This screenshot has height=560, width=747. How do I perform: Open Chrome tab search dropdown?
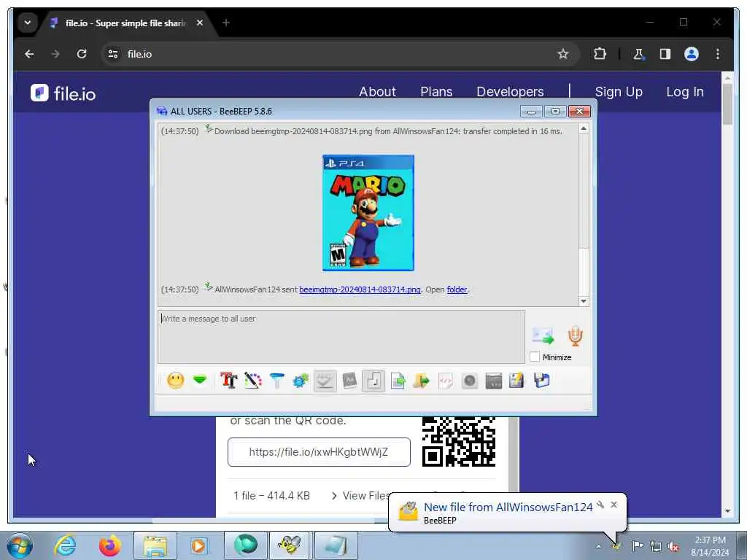point(28,23)
